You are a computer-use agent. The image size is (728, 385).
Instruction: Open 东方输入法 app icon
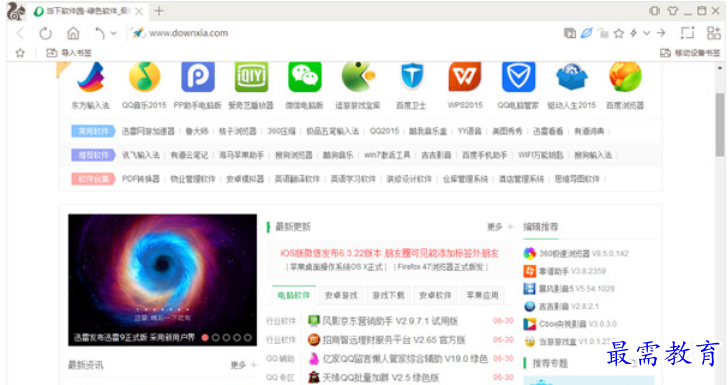(x=91, y=77)
